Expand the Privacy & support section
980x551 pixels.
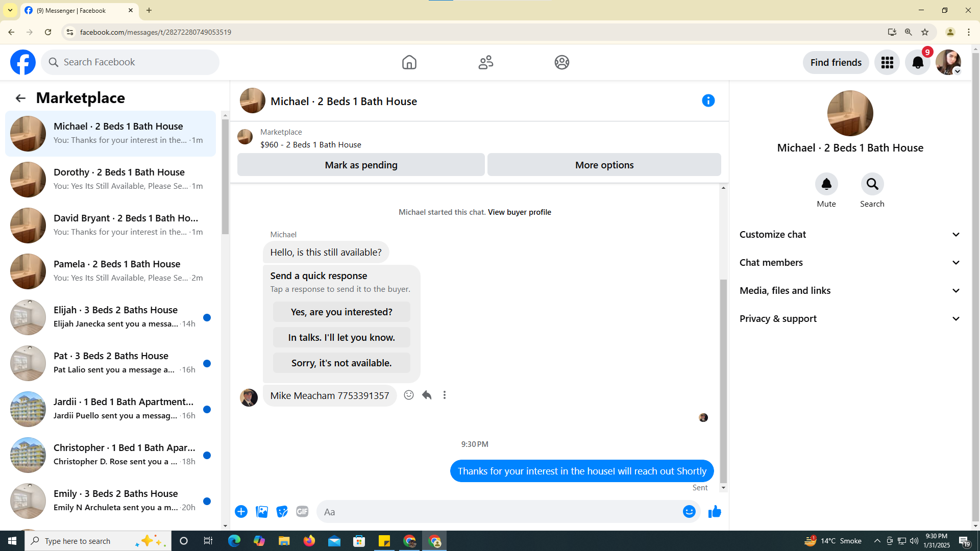point(850,319)
